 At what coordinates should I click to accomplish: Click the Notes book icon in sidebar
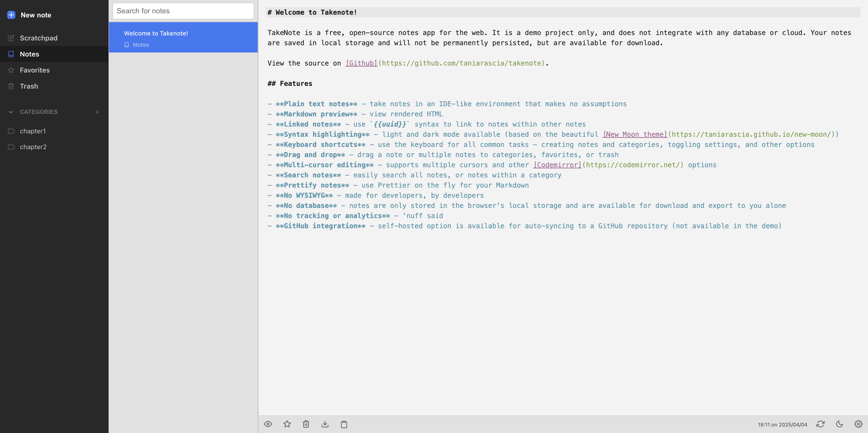coord(11,54)
